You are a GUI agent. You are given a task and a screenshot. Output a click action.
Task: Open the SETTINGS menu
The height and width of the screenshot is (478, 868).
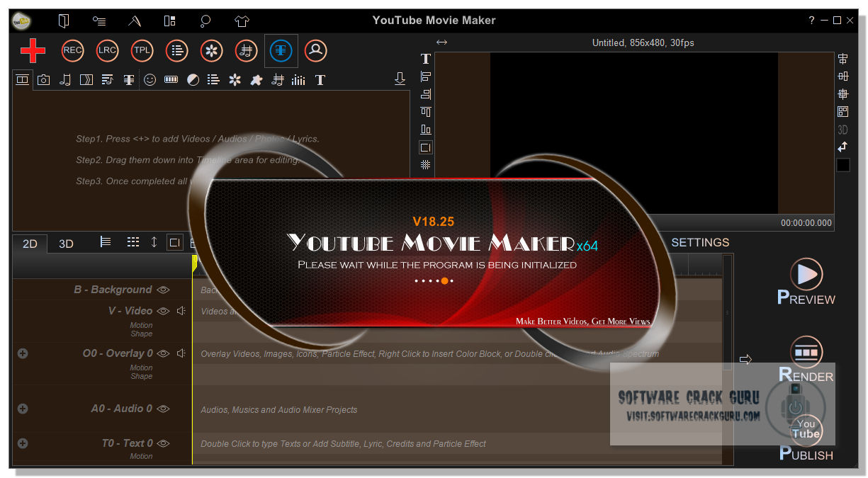(x=700, y=242)
